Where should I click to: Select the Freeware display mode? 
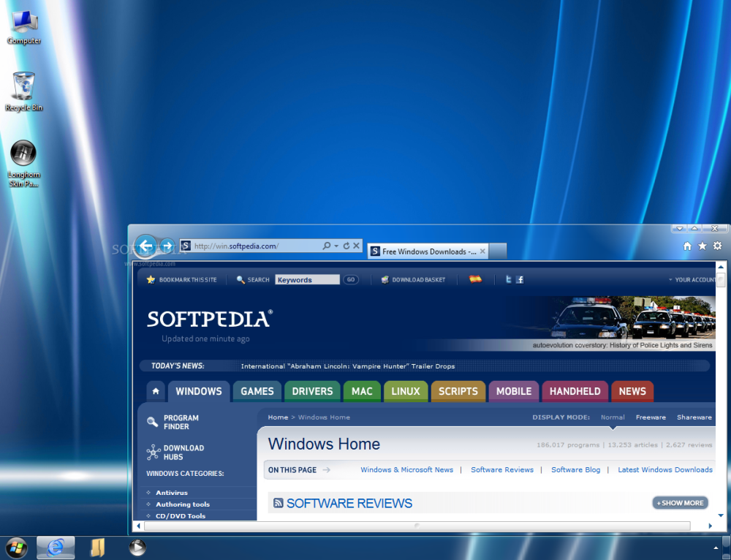pyautogui.click(x=651, y=417)
